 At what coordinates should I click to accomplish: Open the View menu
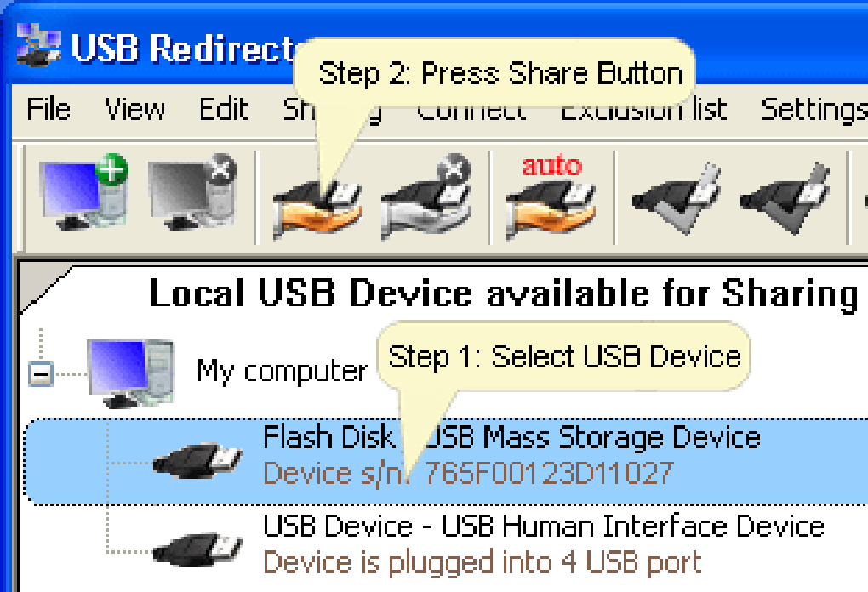135,109
